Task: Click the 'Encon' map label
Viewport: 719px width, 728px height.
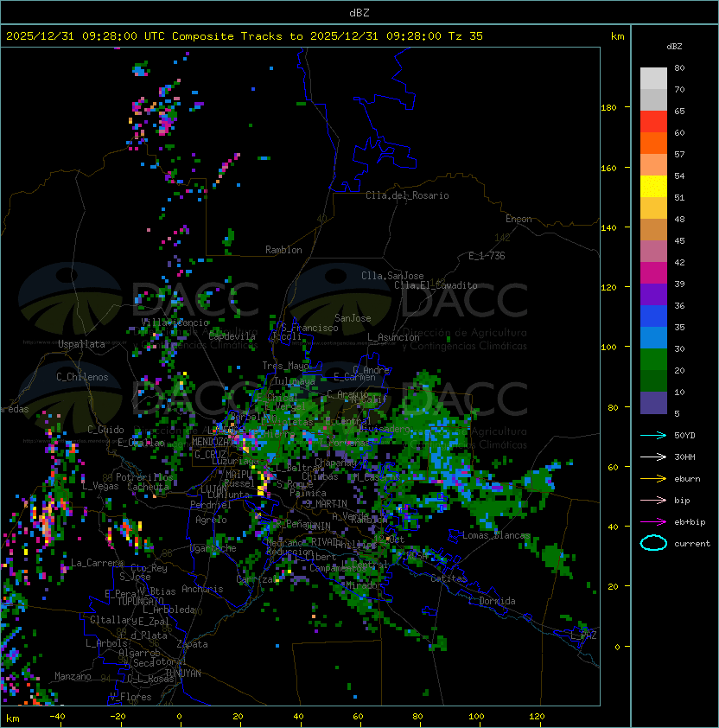Action: coord(519,219)
